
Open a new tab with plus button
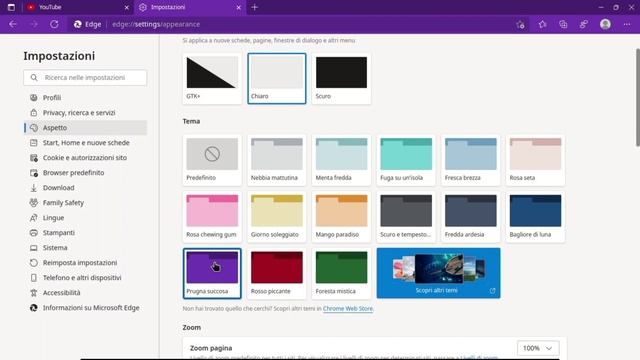pos(254,7)
